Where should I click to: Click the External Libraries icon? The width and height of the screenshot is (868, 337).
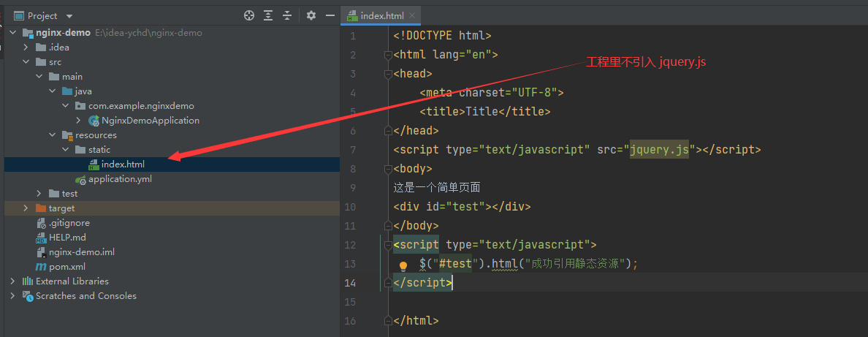pos(27,281)
